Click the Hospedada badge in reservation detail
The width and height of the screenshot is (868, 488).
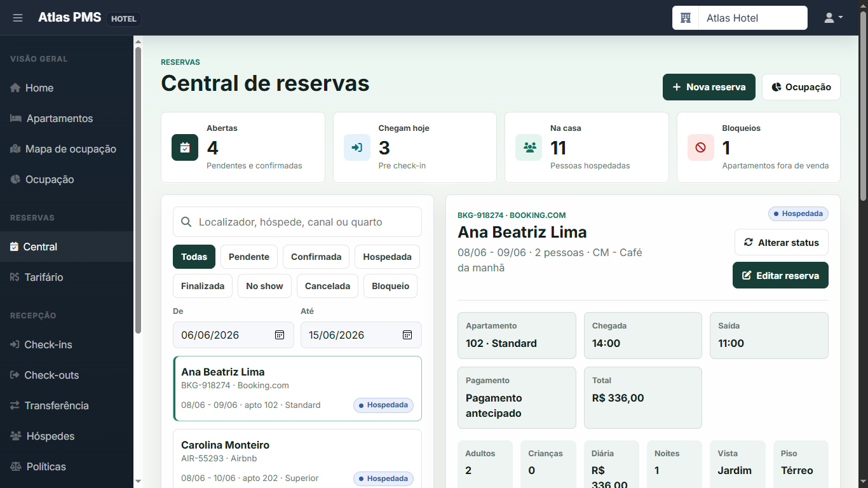tap(798, 213)
